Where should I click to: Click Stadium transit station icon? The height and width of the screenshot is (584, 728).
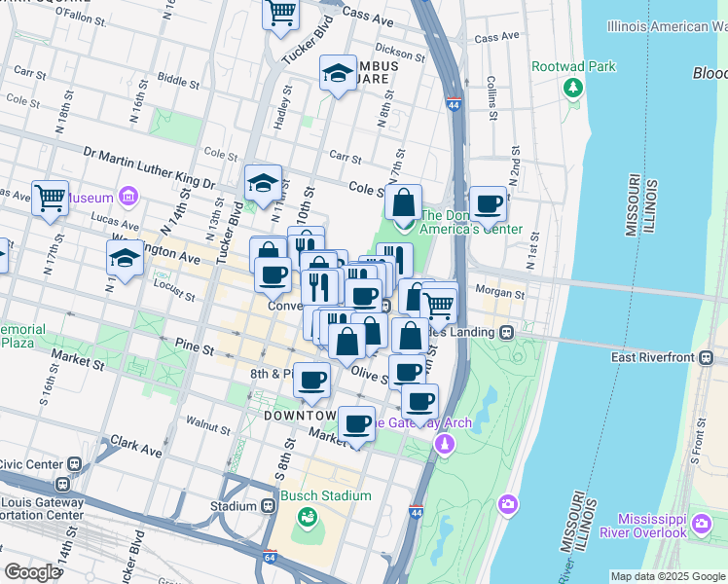[x=269, y=506]
